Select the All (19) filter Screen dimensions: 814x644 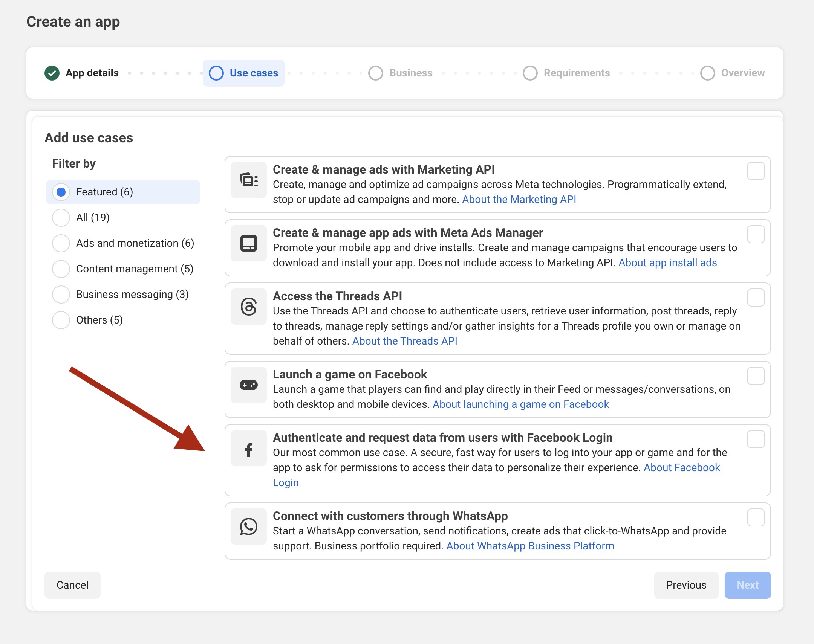(61, 218)
